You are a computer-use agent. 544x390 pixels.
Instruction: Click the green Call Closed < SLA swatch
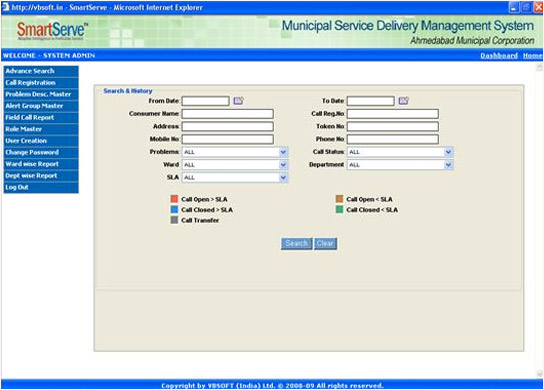339,210
